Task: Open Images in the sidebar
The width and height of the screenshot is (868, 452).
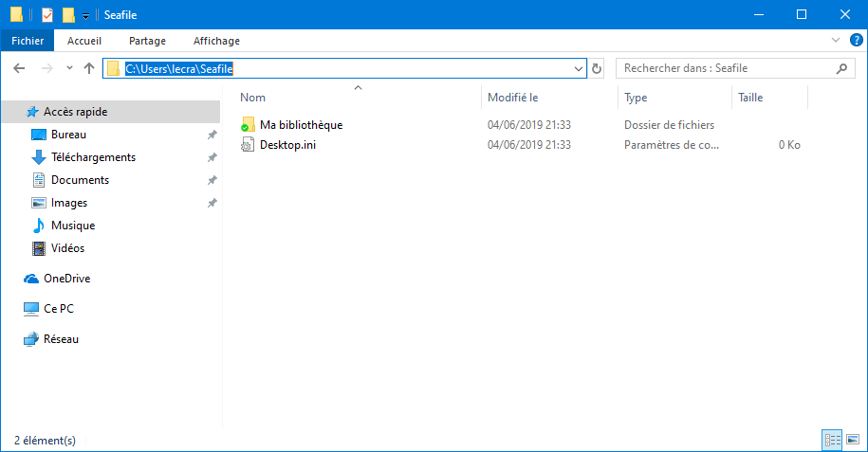Action: [68, 203]
